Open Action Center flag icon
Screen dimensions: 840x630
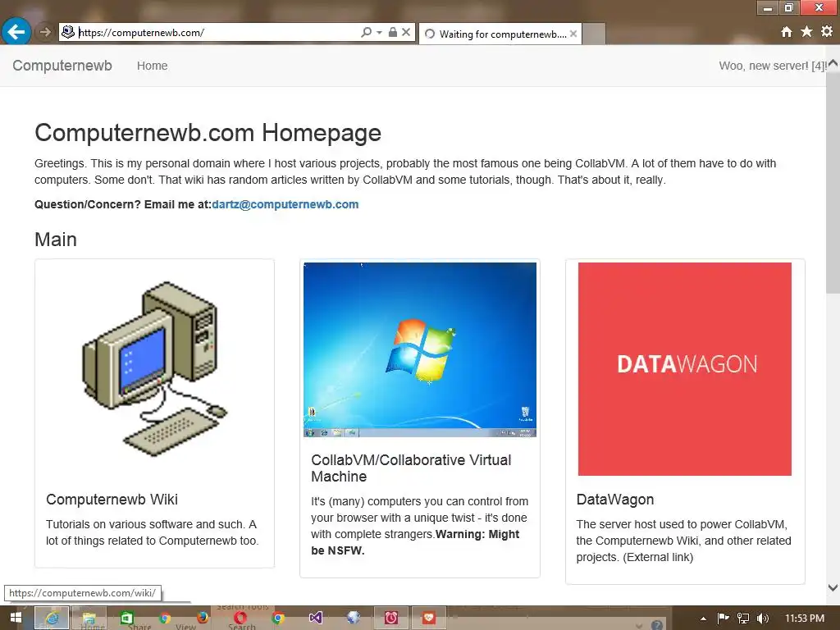point(723,618)
